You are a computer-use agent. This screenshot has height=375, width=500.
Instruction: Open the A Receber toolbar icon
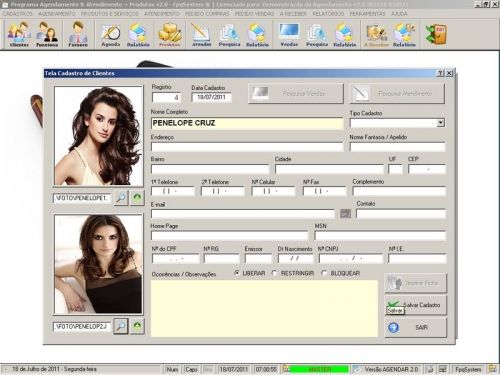coord(376,34)
